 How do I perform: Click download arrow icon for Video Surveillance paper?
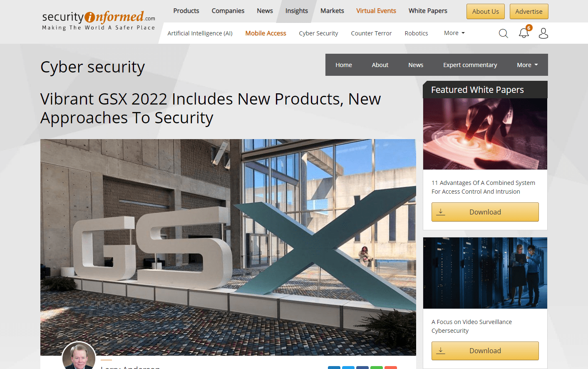[441, 351]
